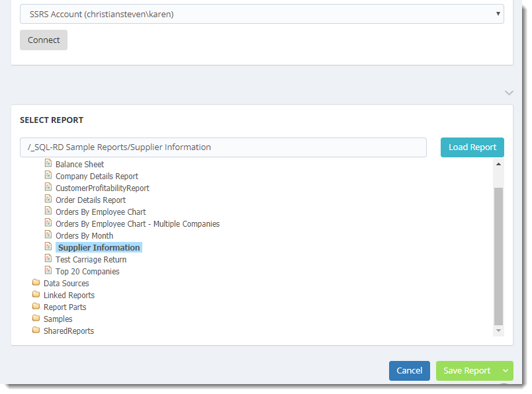This screenshot has width=532, height=394.
Task: Open the SharedReports folder label
Action: [69, 331]
